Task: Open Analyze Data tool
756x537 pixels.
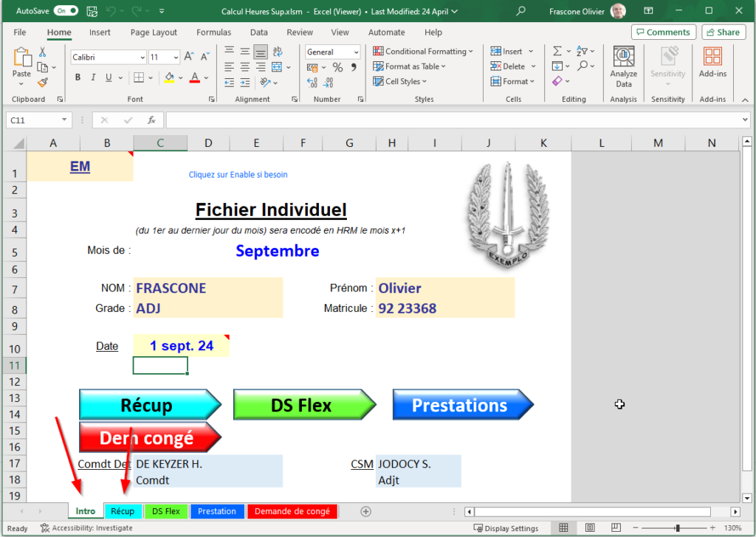Action: tap(623, 68)
